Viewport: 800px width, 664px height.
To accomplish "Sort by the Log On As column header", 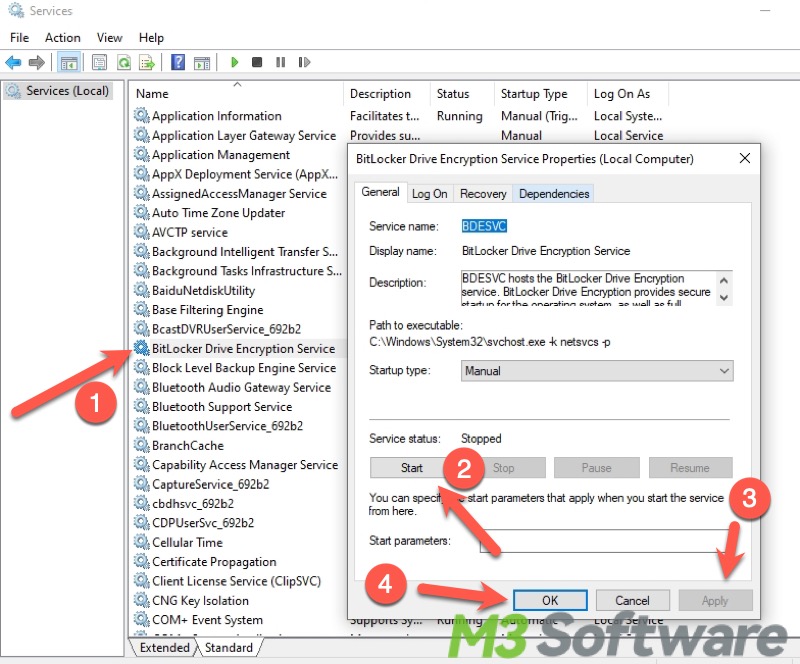I will pyautogui.click(x=627, y=94).
